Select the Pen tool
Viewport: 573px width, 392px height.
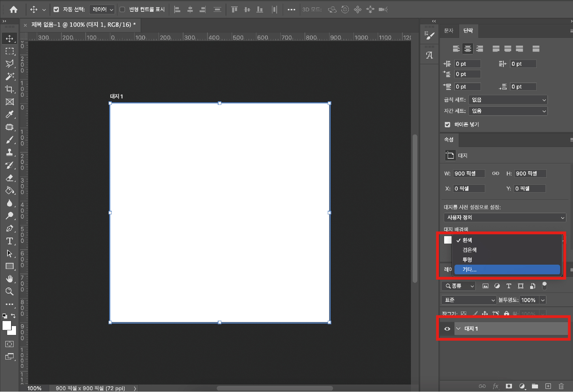point(10,228)
